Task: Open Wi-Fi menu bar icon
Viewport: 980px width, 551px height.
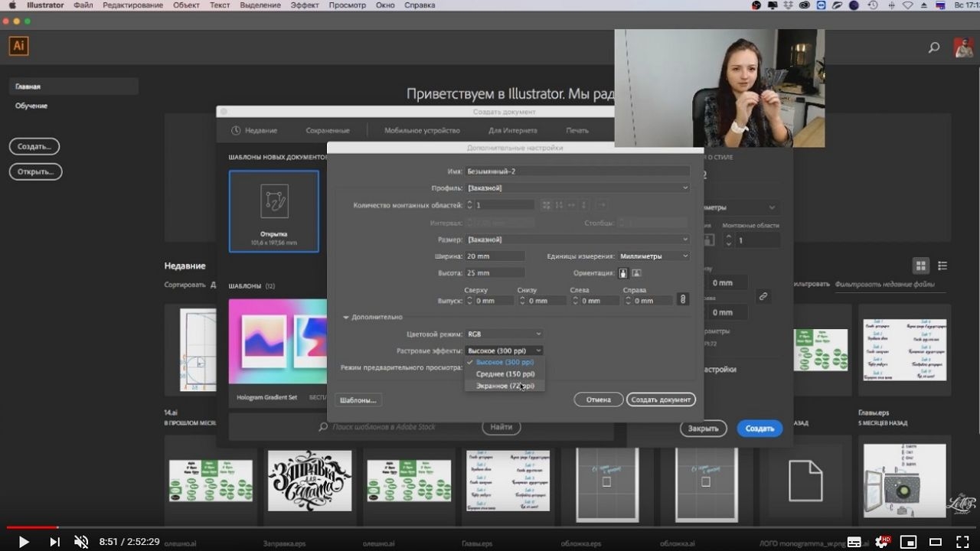Action: tap(908, 5)
